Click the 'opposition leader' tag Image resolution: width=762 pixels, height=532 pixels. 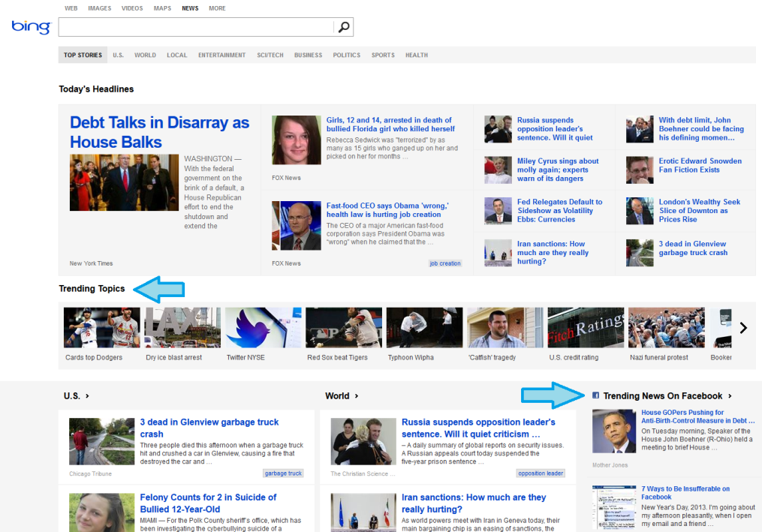click(x=541, y=473)
